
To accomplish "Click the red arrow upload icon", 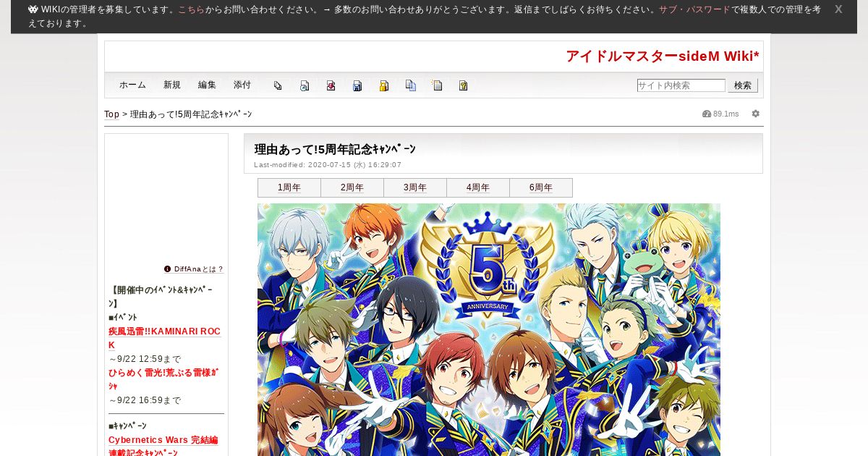I will tap(331, 85).
